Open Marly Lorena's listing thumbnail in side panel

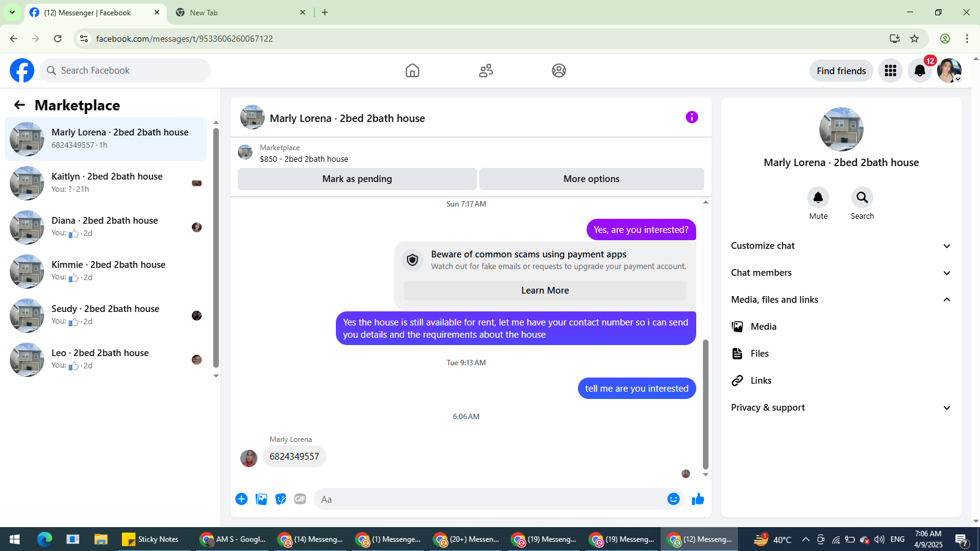click(x=841, y=129)
